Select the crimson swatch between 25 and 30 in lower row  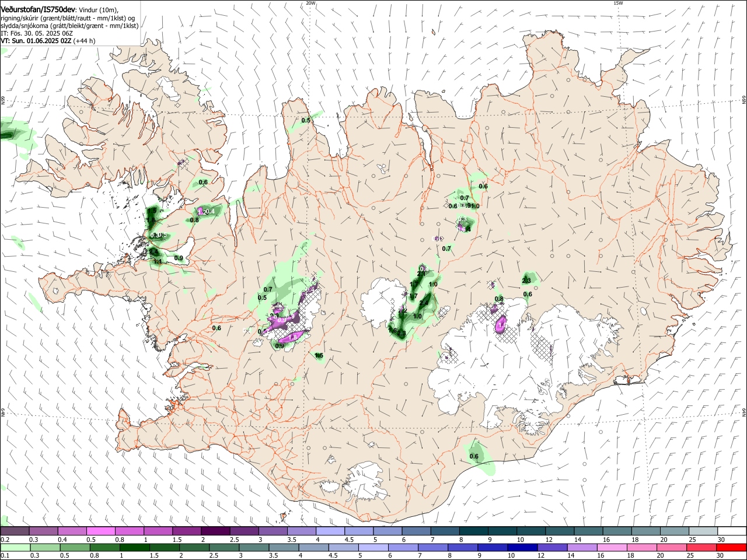pyautogui.click(x=703, y=548)
